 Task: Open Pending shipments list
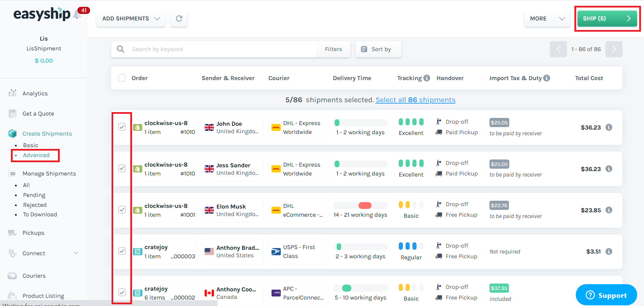click(x=34, y=195)
